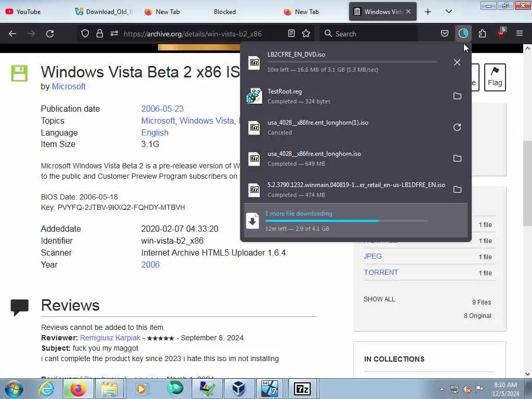Open Windows Explorer from the taskbar

coord(109,389)
